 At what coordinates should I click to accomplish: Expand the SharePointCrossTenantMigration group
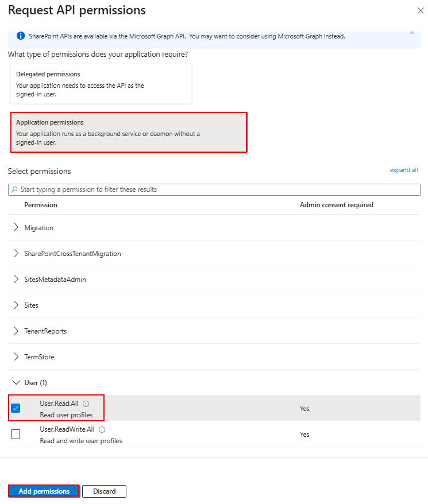16,253
